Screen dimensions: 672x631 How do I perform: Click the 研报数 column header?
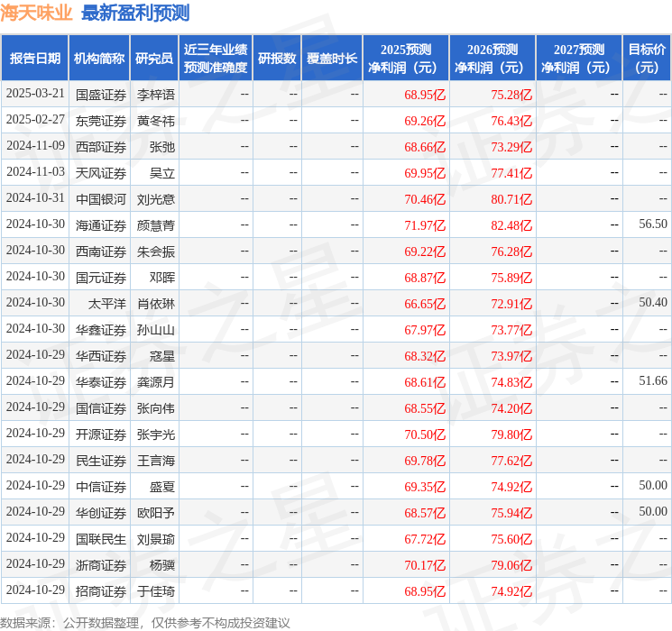pos(276,58)
